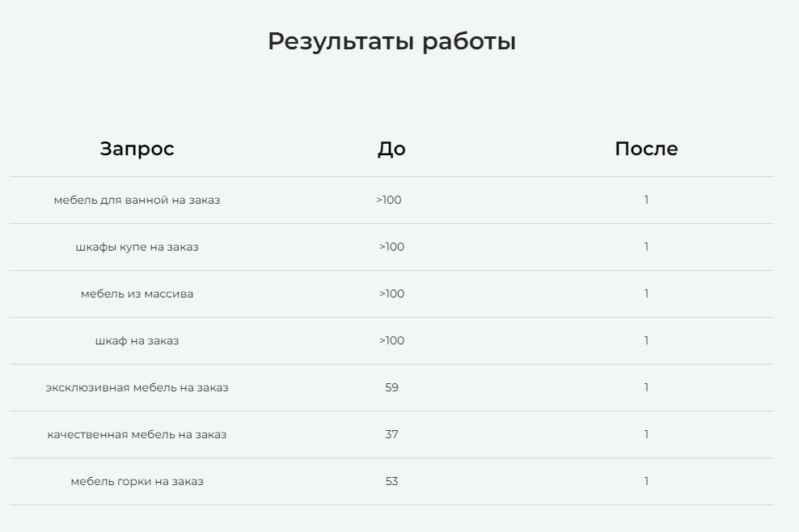
Task: Click the "До" value 59
Action: 391,387
